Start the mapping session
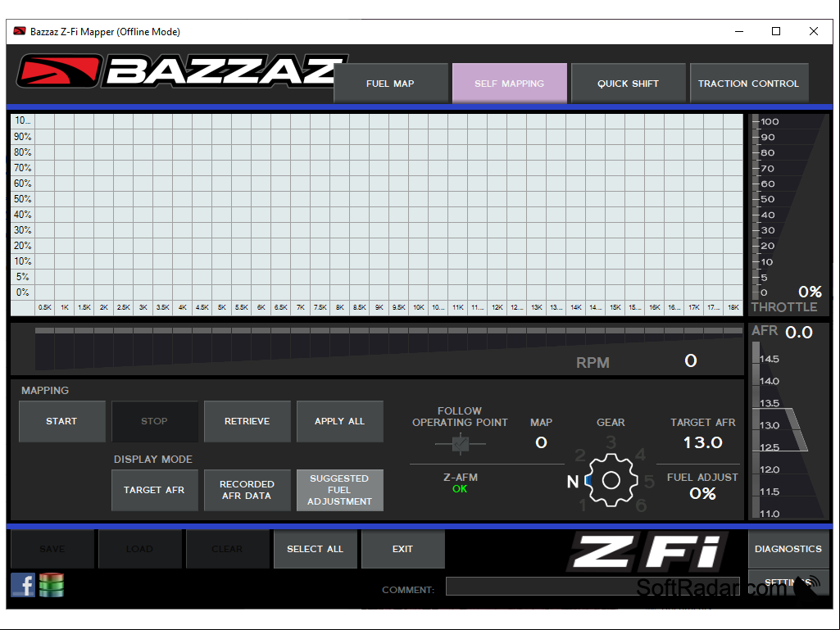The image size is (840, 630). tap(61, 421)
